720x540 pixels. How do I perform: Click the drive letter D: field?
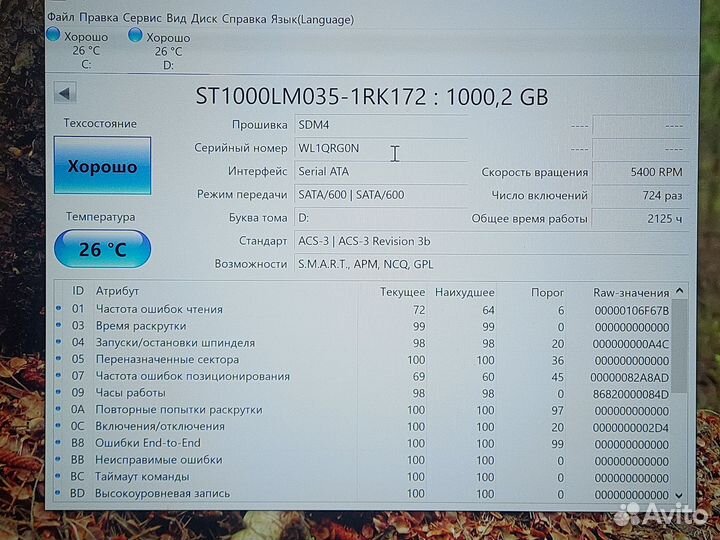(x=381, y=218)
